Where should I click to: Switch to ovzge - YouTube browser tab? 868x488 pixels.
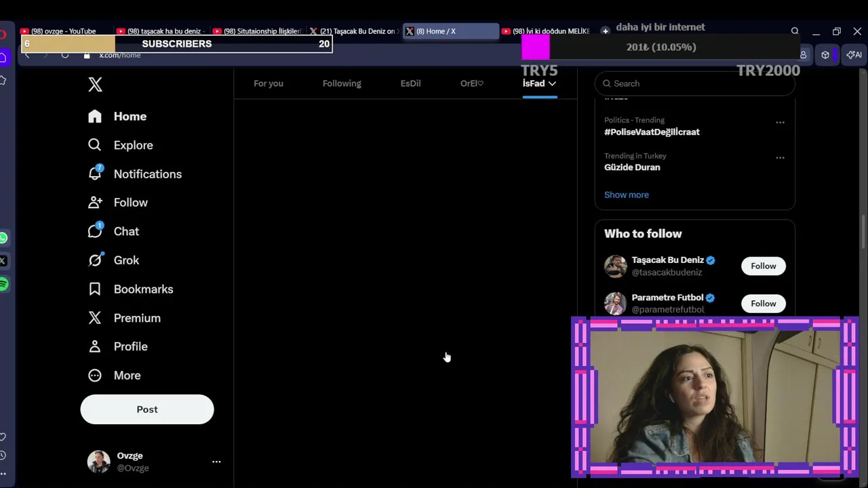pos(63,31)
